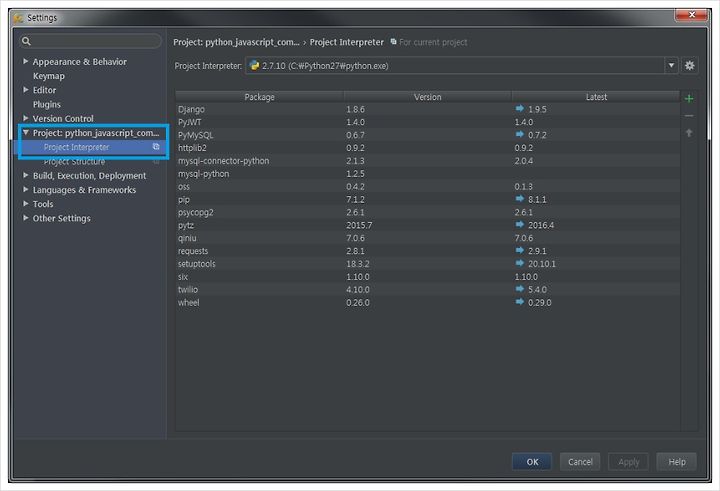
Task: Click the settings search field
Action: pos(90,41)
